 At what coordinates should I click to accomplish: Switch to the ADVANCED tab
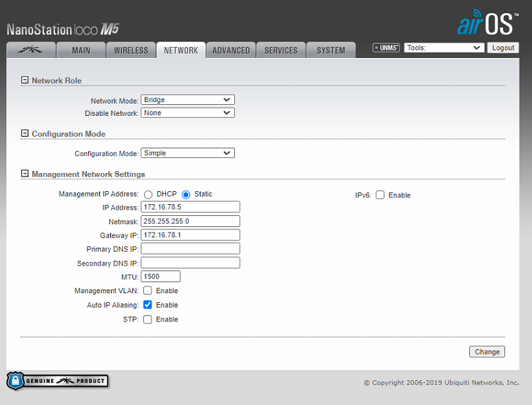[231, 50]
